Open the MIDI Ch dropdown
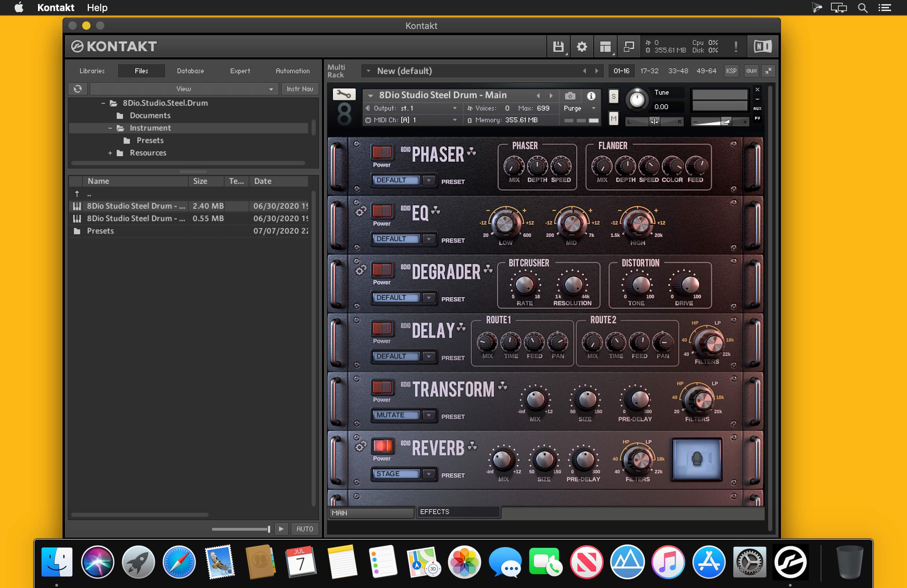The image size is (907, 588). [x=411, y=120]
